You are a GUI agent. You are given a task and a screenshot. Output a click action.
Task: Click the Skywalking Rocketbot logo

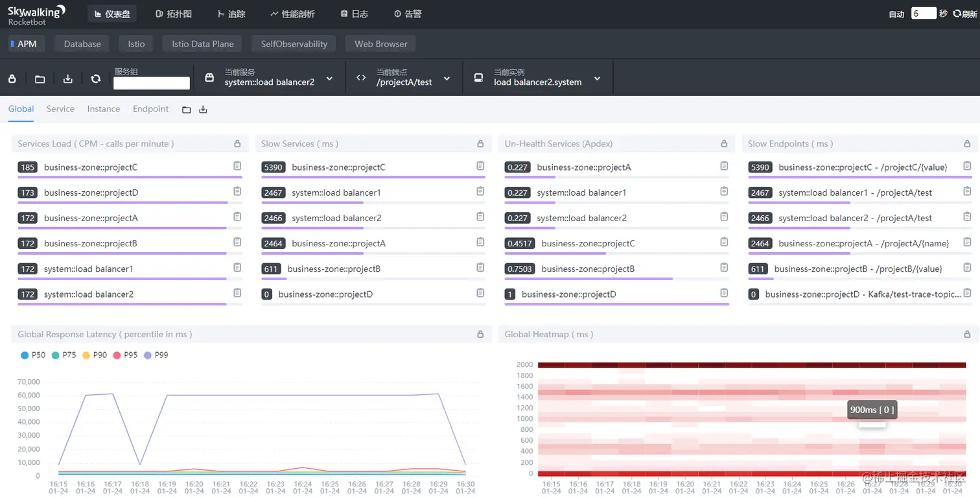click(x=36, y=15)
